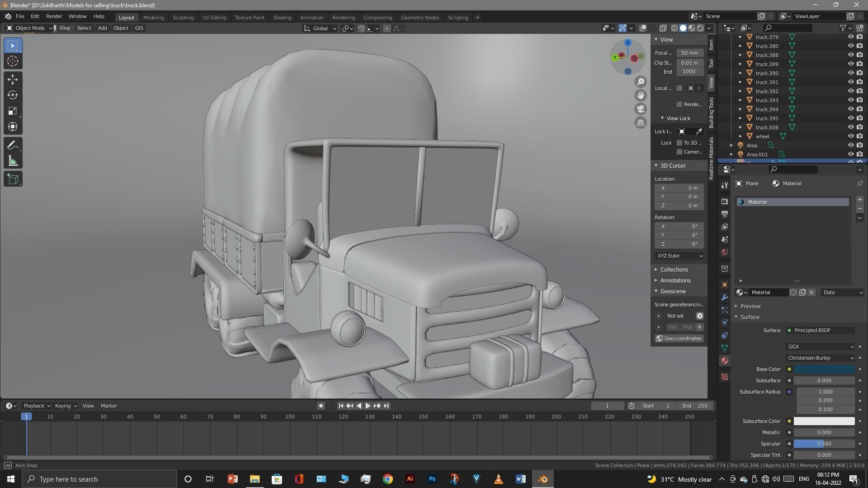Click the pan view hand icon

pos(641,95)
